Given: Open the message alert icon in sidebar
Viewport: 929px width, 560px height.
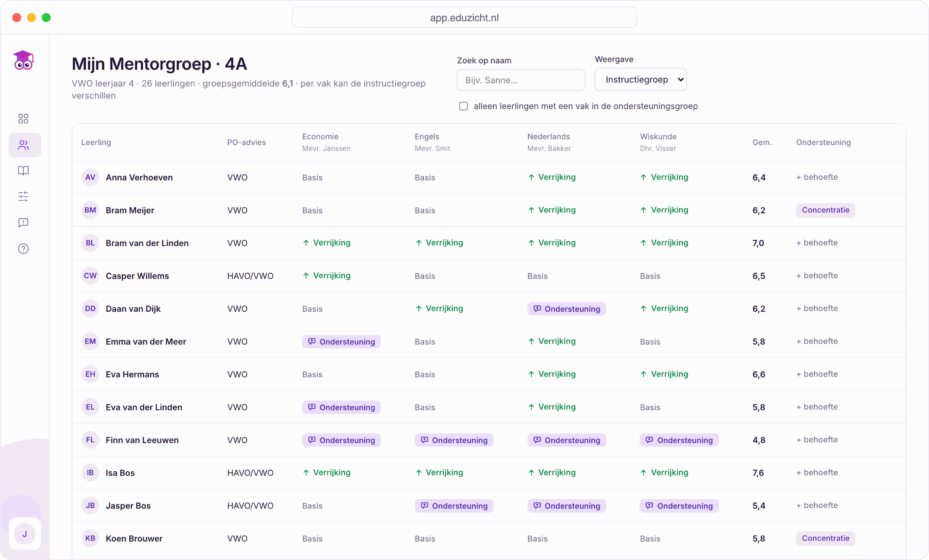Looking at the screenshot, I should point(23,223).
